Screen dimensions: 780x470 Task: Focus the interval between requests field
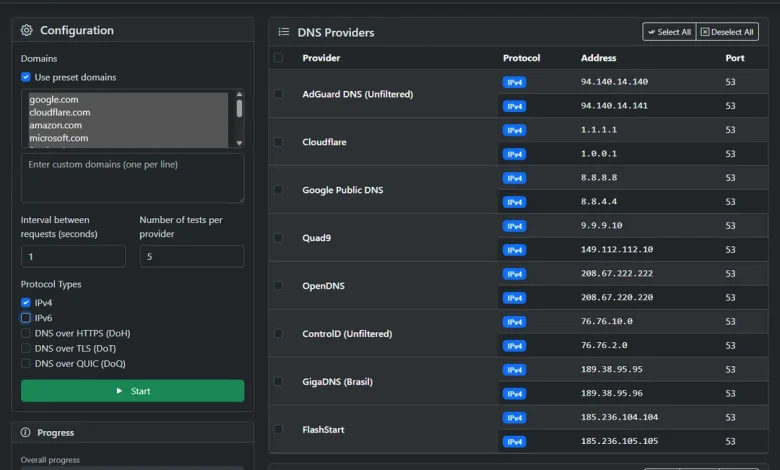tap(73, 256)
